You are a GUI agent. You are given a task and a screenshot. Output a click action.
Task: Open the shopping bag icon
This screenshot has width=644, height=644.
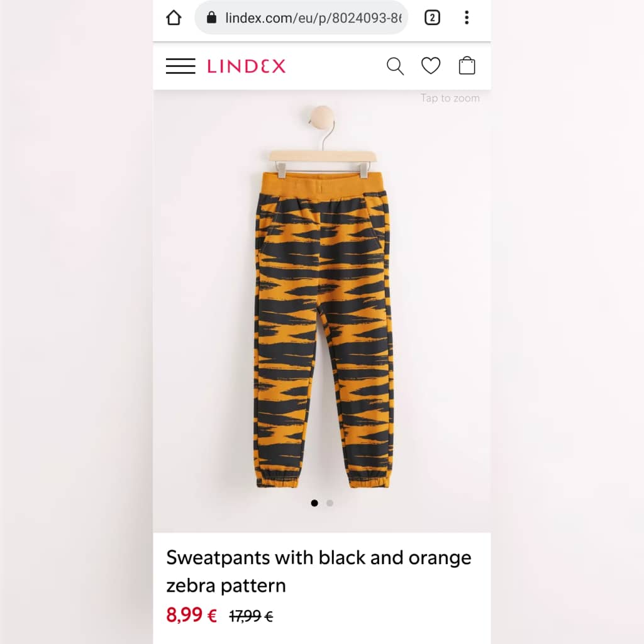click(467, 65)
